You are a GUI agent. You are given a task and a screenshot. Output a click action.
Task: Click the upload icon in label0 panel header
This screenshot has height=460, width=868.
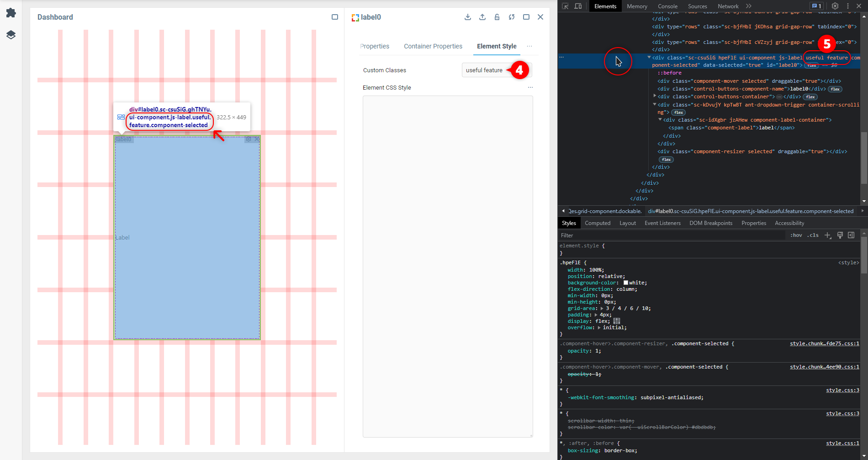coord(482,17)
